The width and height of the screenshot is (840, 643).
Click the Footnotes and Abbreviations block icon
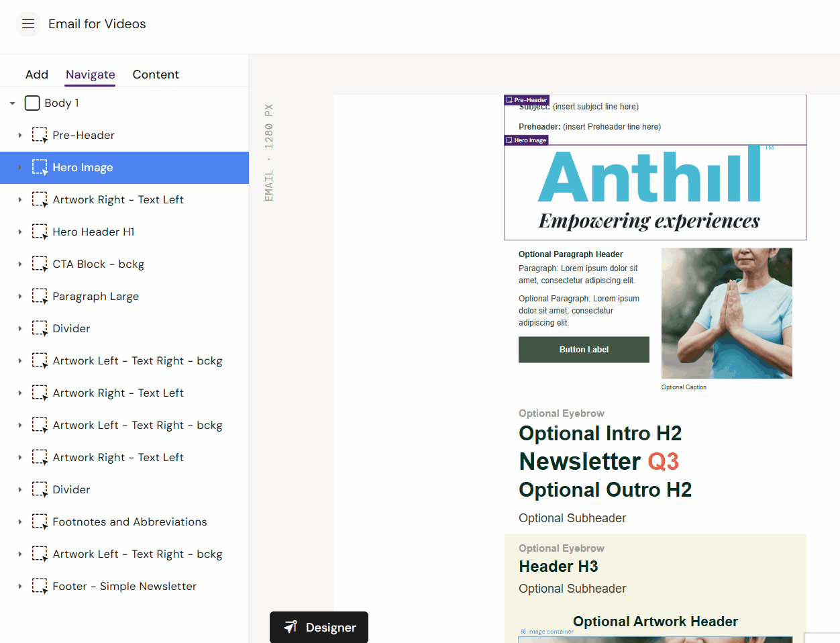click(40, 522)
